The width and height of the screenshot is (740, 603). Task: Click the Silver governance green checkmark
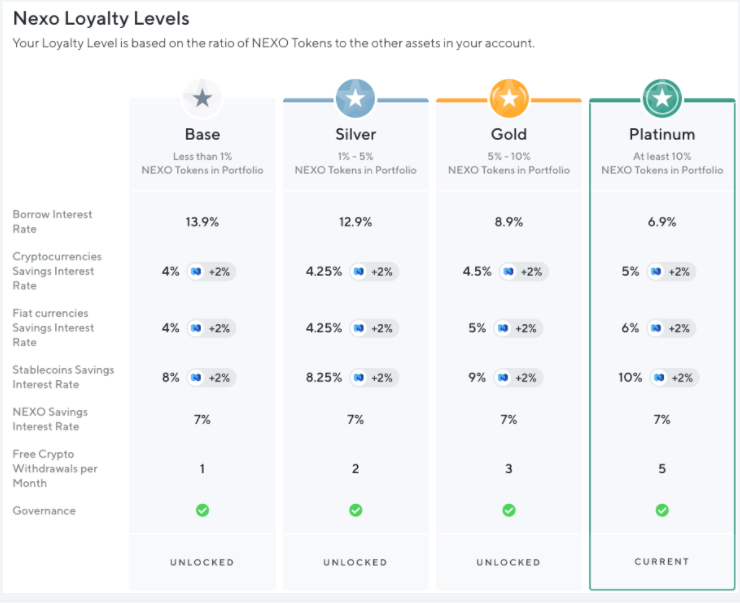tap(355, 510)
